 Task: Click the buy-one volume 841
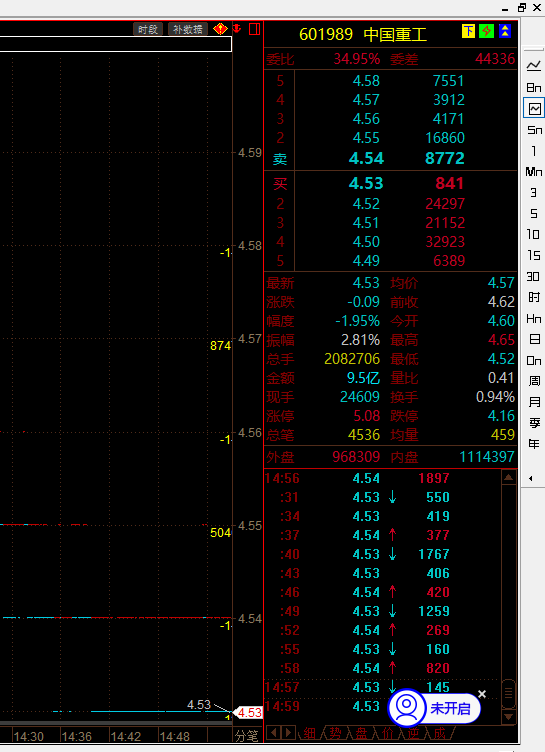pos(449,183)
